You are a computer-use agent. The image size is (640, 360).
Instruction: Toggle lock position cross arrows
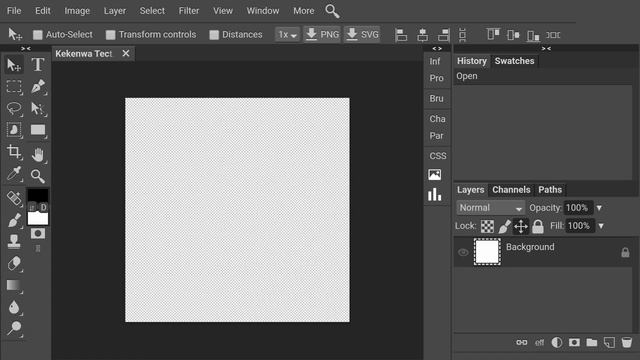[521, 226]
